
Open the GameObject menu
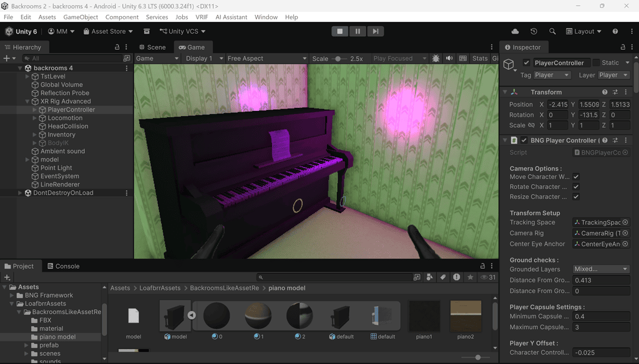pyautogui.click(x=80, y=17)
